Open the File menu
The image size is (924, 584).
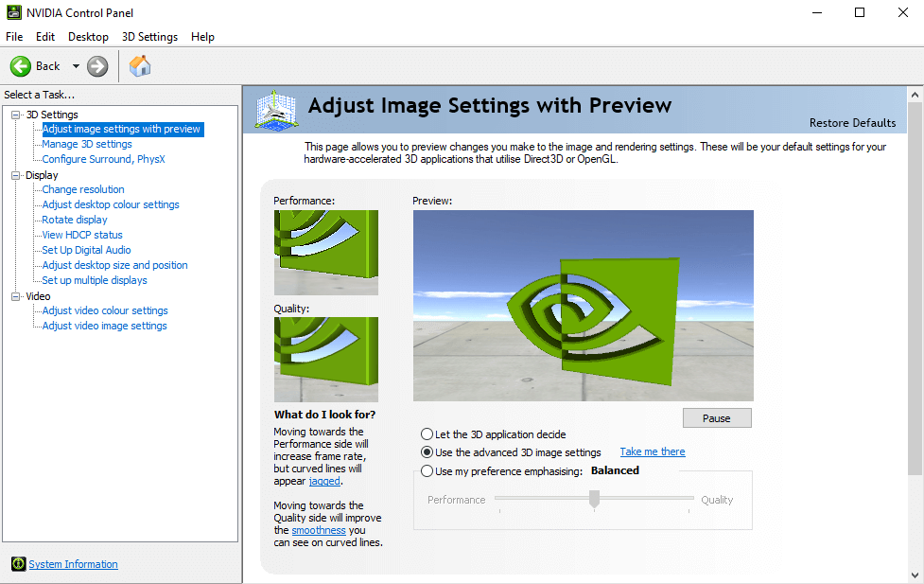point(14,37)
